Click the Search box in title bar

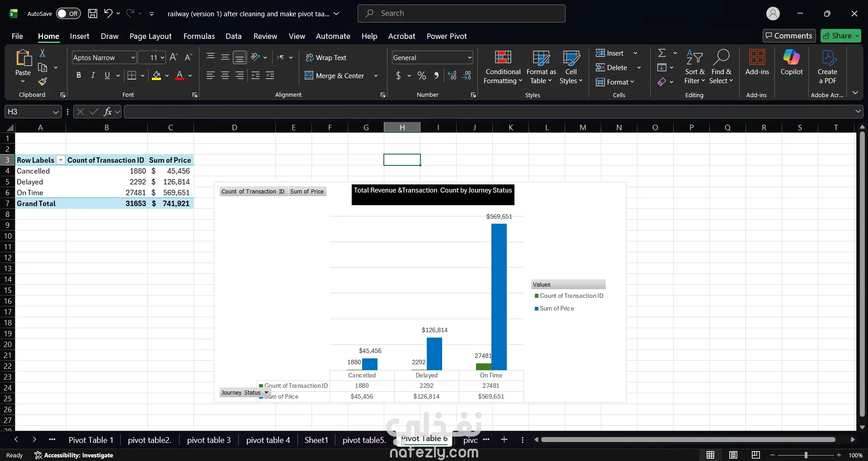pyautogui.click(x=461, y=14)
